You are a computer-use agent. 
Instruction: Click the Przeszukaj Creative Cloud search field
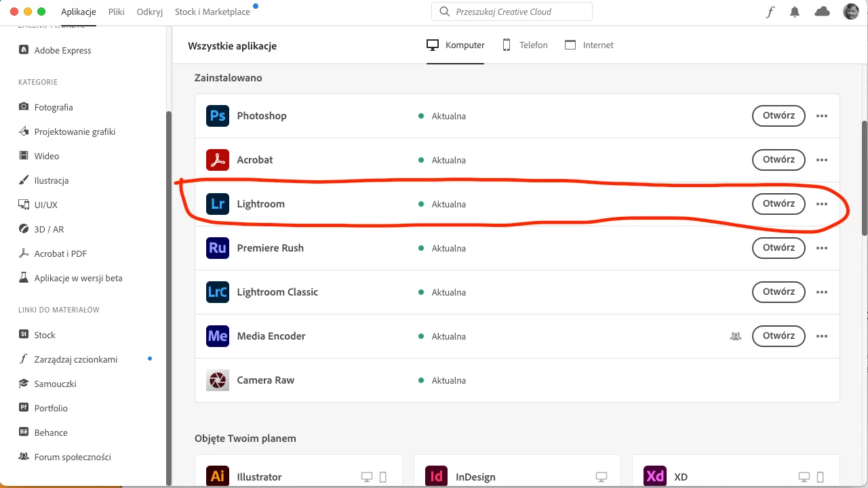pyautogui.click(x=512, y=12)
